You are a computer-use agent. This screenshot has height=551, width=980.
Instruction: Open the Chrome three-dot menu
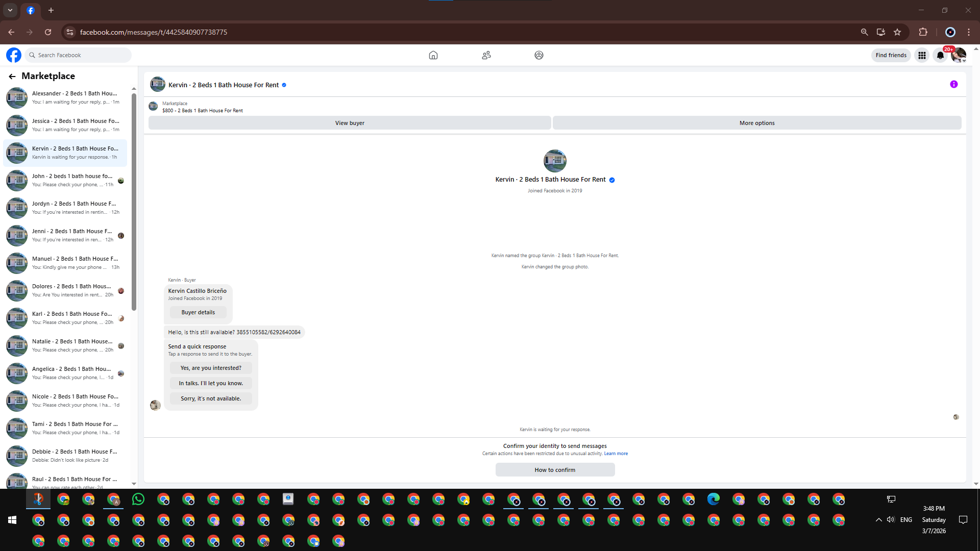(969, 32)
